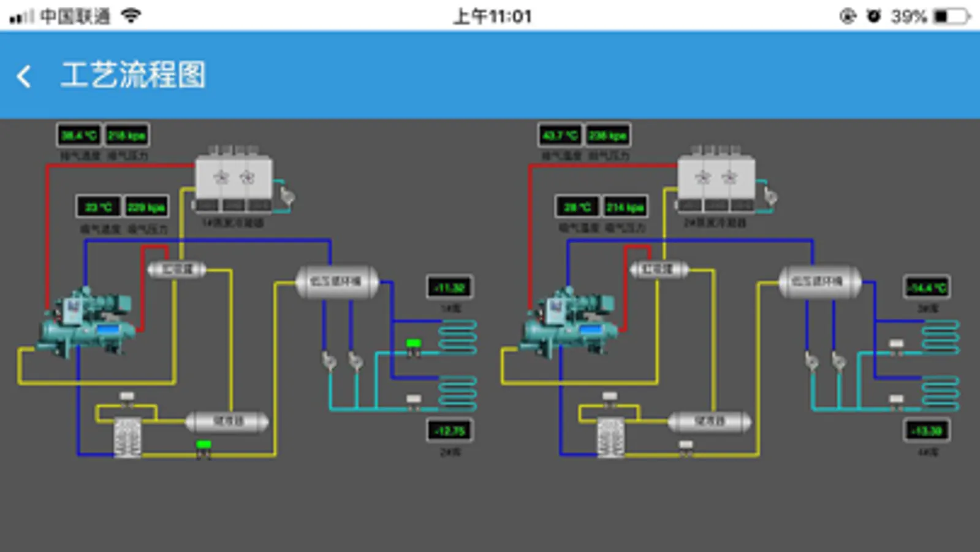Click the -11.32 room temperature display
Screen dimensions: 980x552
click(449, 287)
